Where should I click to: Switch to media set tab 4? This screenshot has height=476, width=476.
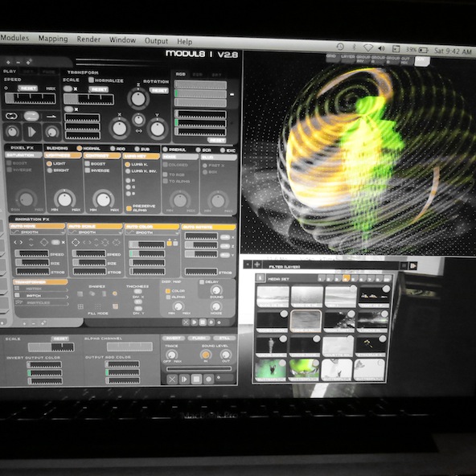[346, 278]
